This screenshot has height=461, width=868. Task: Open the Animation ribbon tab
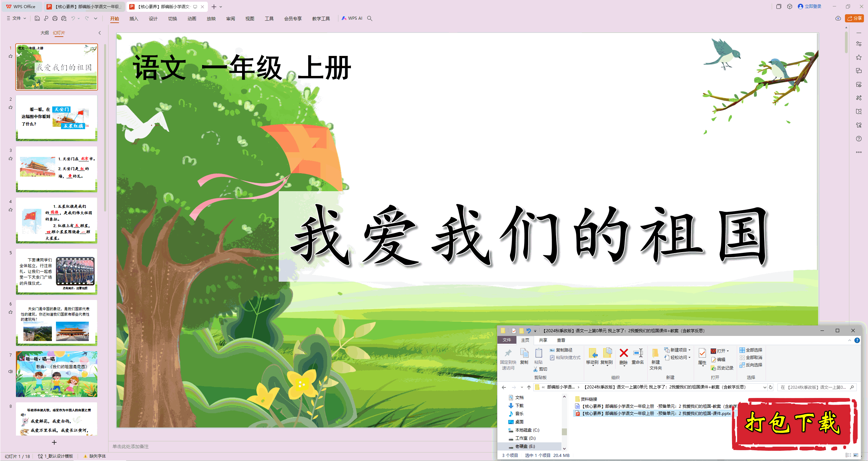(192, 19)
